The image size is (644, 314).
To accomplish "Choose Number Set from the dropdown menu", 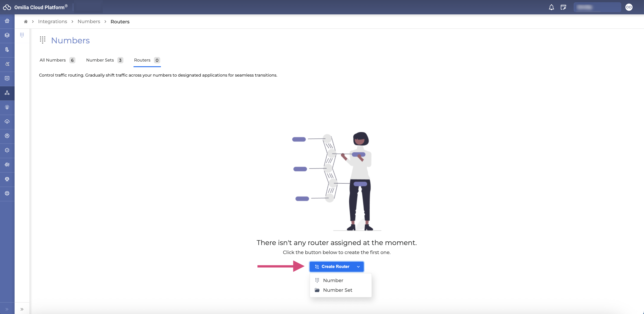I will 337,290.
